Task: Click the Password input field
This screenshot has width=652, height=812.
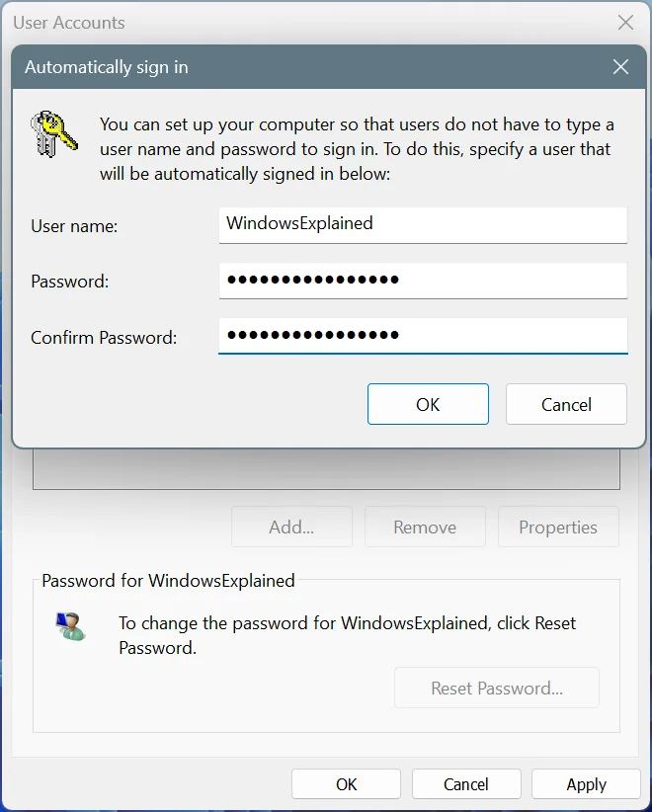Action: (x=423, y=281)
